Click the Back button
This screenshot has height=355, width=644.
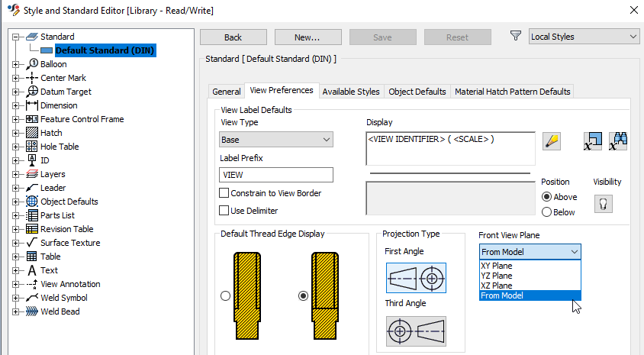pyautogui.click(x=233, y=37)
